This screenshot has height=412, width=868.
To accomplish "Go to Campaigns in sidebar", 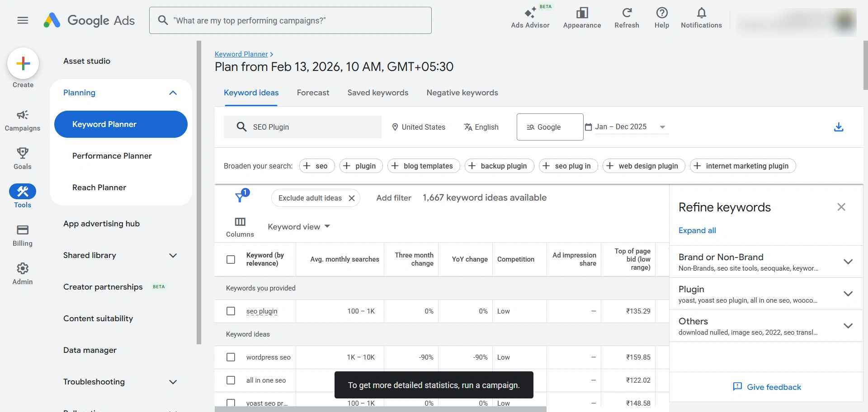I will (x=23, y=121).
